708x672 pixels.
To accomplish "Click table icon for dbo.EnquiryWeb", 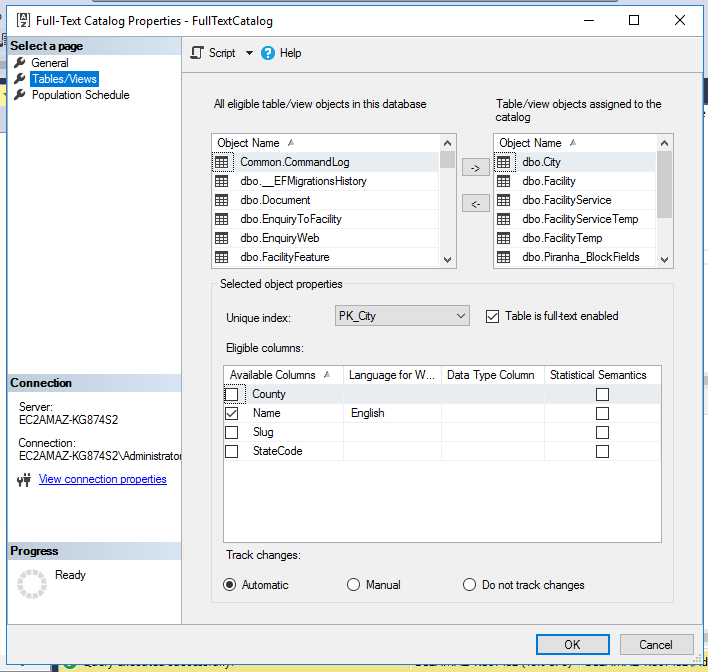I will [x=222, y=238].
